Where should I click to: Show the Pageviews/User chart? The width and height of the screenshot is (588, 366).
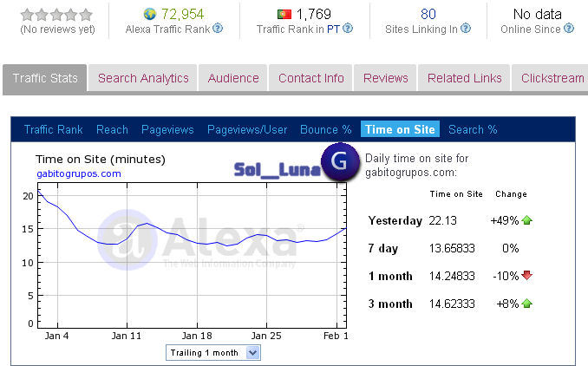tap(247, 129)
